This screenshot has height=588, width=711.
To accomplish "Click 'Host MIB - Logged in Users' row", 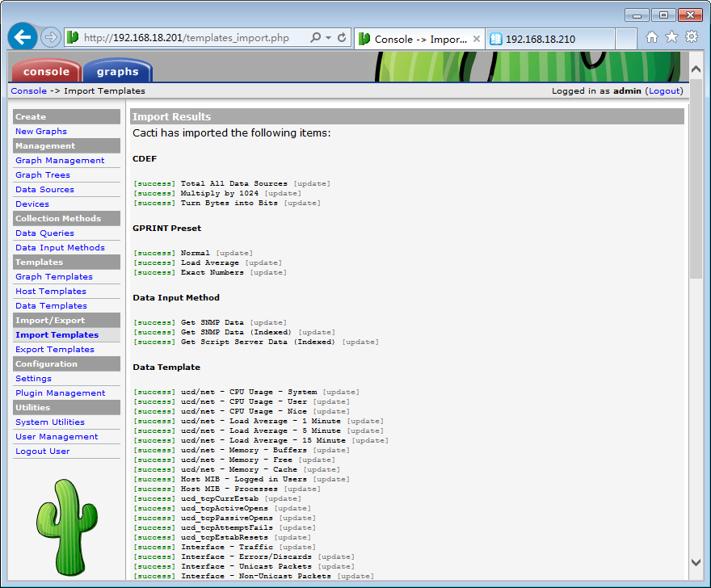I will [x=242, y=479].
